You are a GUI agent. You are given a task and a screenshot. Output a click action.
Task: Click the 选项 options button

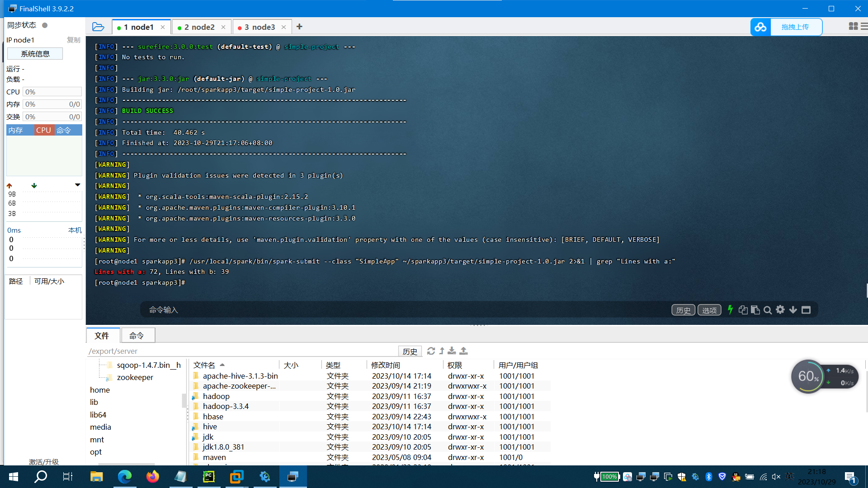tap(709, 310)
